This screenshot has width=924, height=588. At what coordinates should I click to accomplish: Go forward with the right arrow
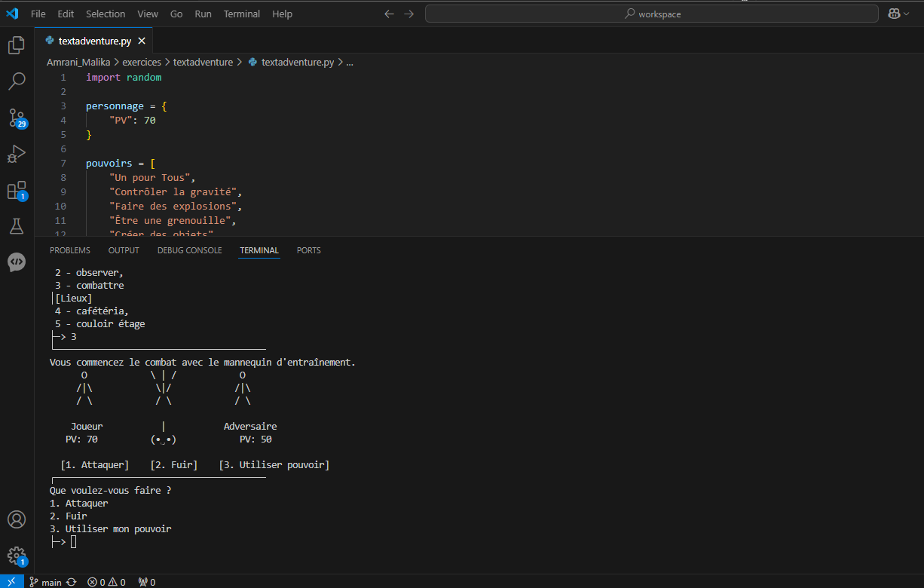pos(408,14)
